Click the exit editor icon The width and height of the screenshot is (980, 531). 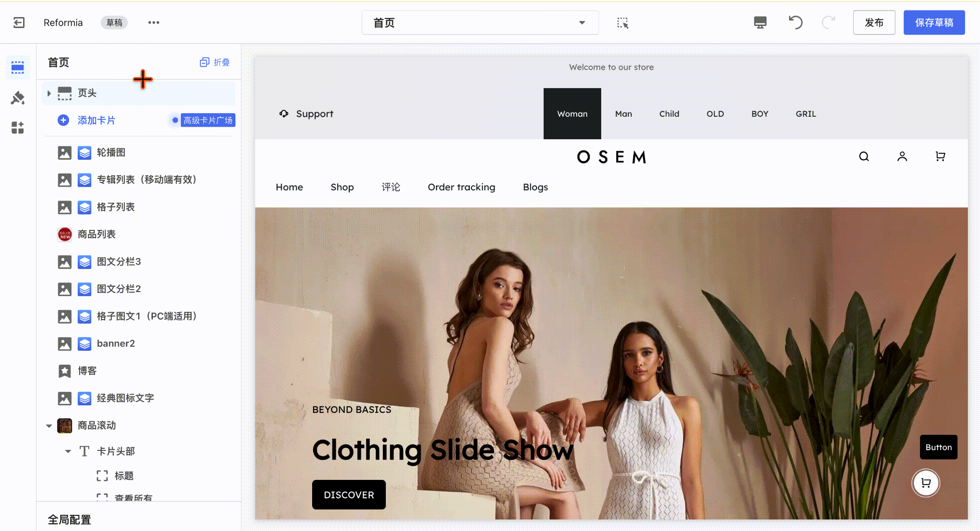click(x=19, y=23)
